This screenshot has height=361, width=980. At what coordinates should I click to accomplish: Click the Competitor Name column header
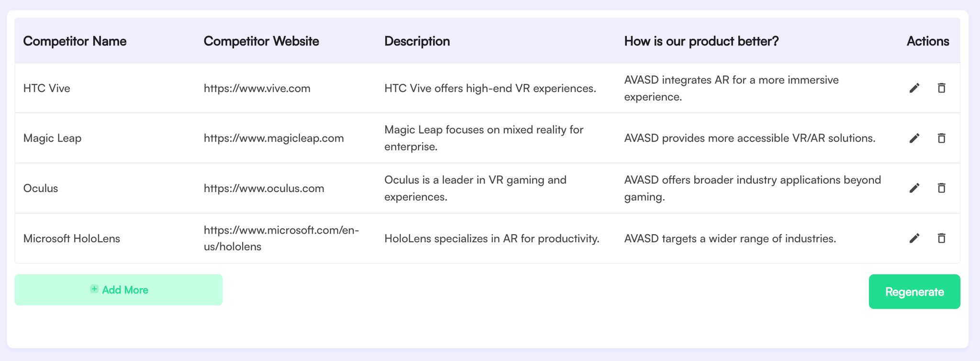pos(75,41)
